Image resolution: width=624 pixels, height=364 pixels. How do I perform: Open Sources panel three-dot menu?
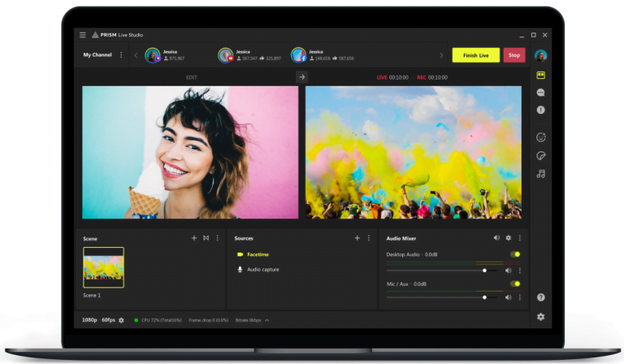(368, 238)
